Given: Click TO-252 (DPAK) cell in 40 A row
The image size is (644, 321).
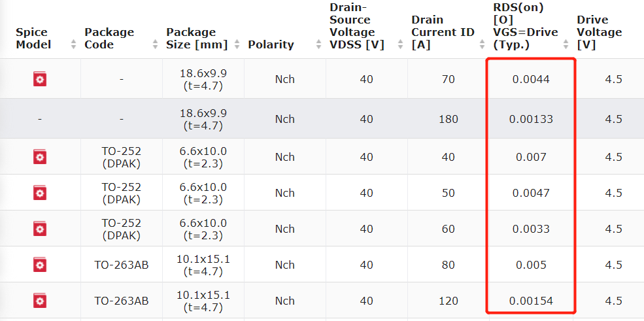Looking at the screenshot, I should pos(121,157).
